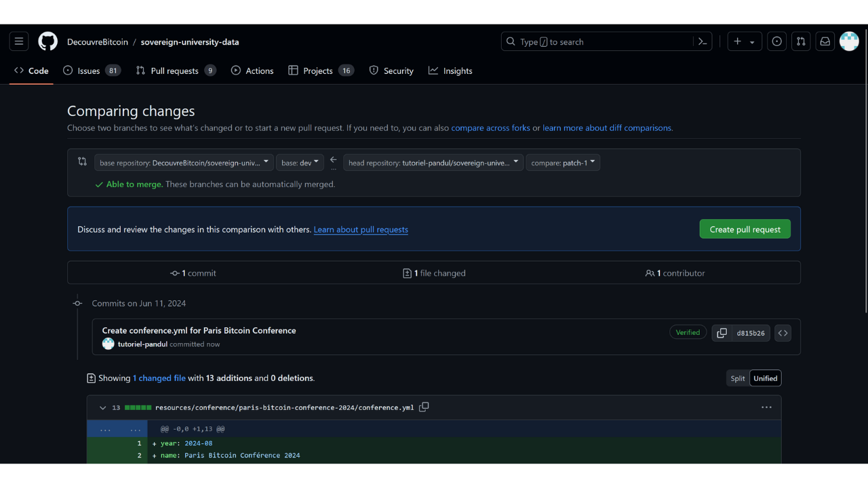
Task: Click the search field in the header
Action: (606, 41)
